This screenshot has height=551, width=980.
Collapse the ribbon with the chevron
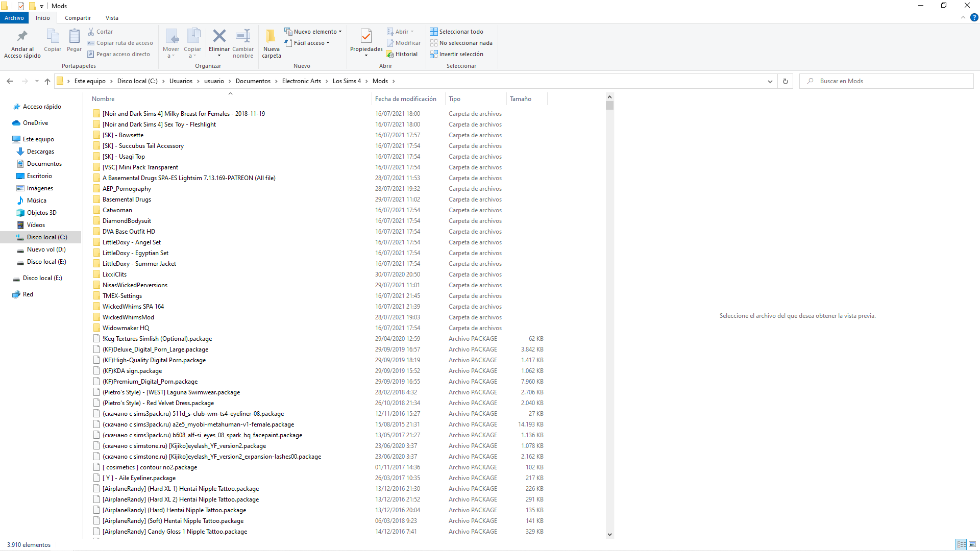963,18
